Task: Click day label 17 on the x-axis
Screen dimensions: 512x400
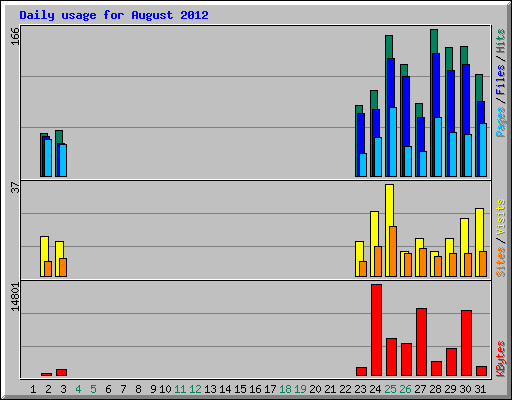Action: (x=270, y=389)
